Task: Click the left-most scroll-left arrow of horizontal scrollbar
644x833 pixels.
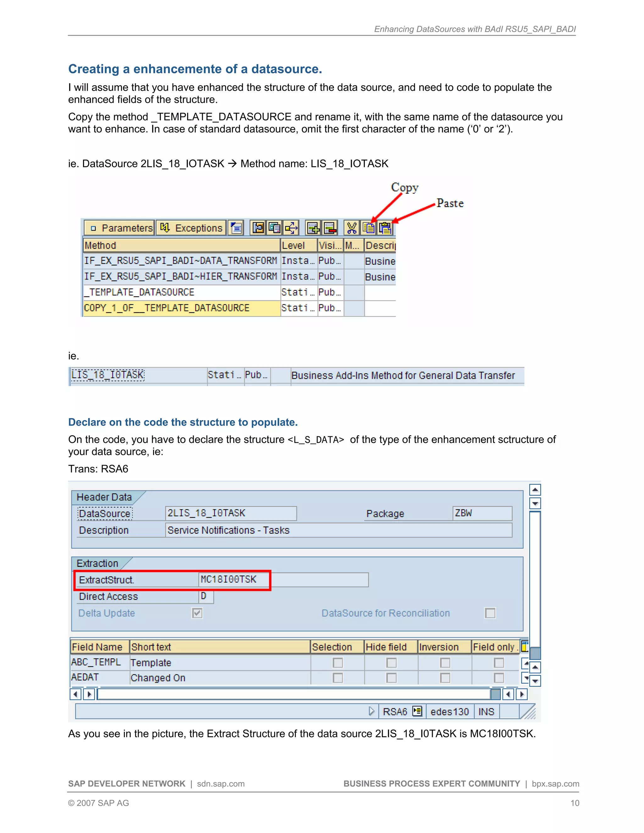Action: [x=75, y=694]
